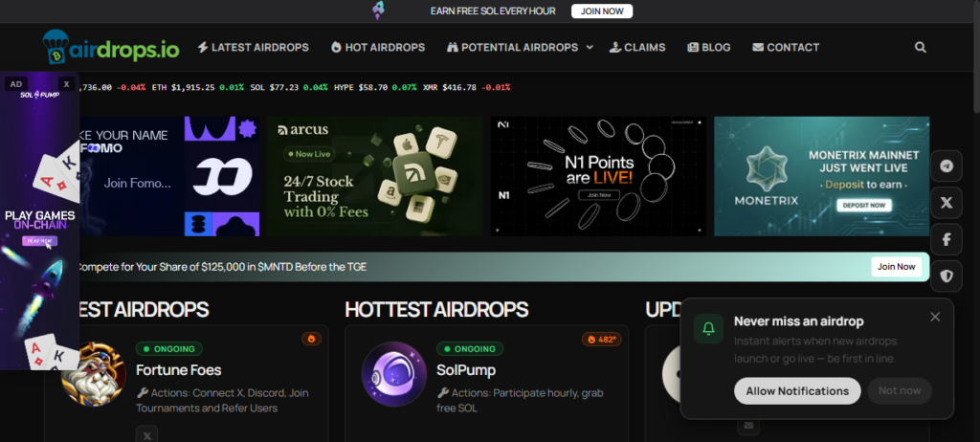Close the SolPump side ad
This screenshot has height=442, width=980.
click(x=66, y=84)
